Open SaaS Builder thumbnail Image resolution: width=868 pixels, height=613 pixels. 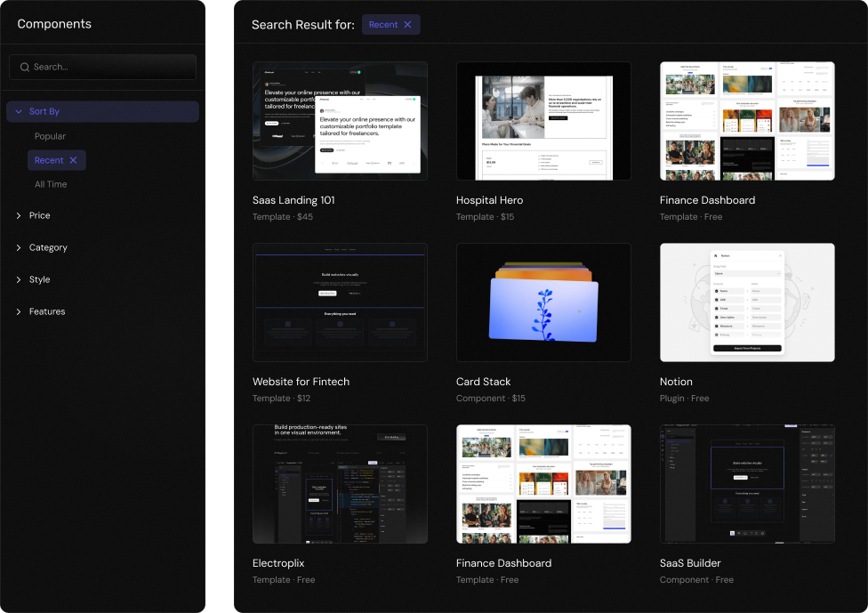pyautogui.click(x=747, y=484)
